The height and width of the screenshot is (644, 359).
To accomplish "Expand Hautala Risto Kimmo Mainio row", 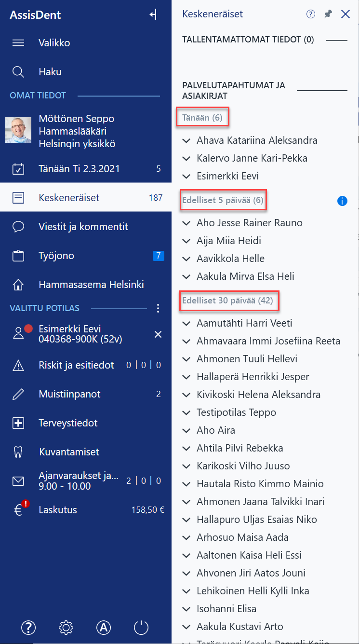I will pyautogui.click(x=186, y=484).
